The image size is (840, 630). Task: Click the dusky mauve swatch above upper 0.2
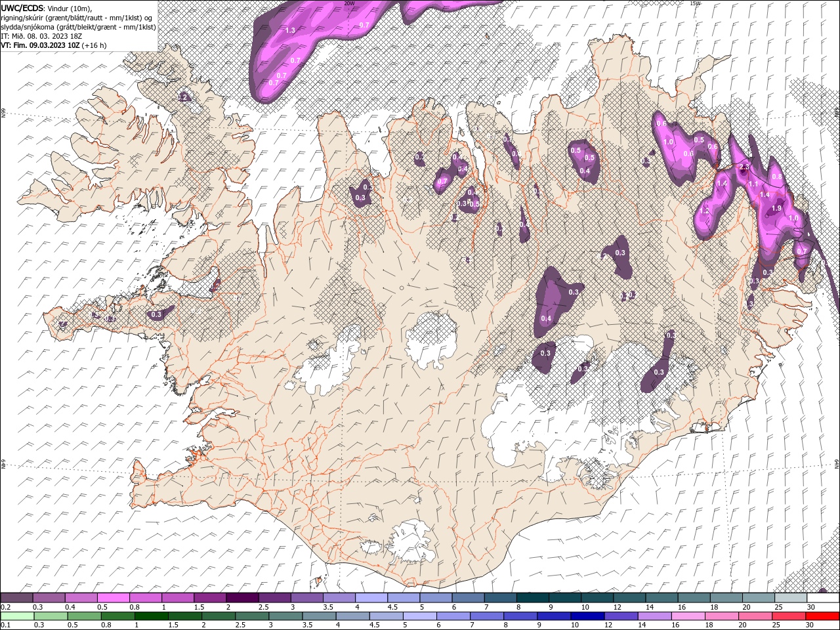tap(17, 598)
